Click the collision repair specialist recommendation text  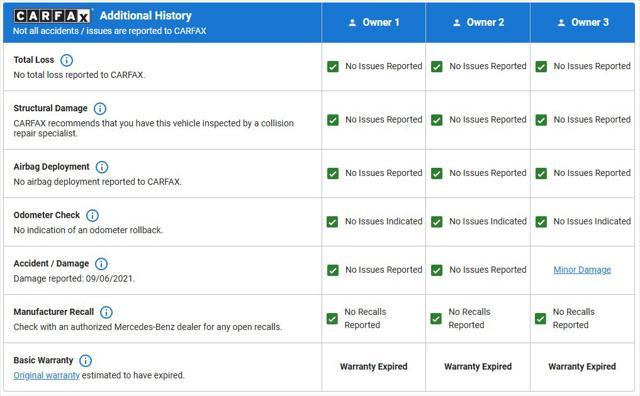click(x=153, y=128)
